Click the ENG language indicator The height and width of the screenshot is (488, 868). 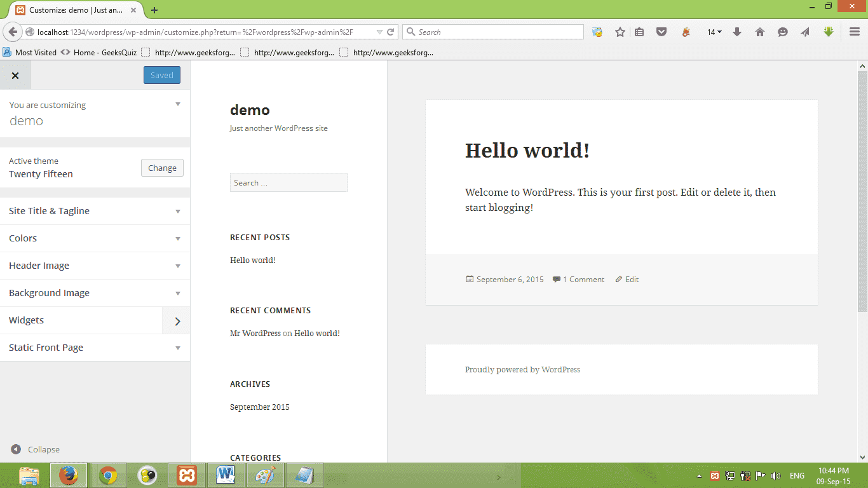(797, 476)
